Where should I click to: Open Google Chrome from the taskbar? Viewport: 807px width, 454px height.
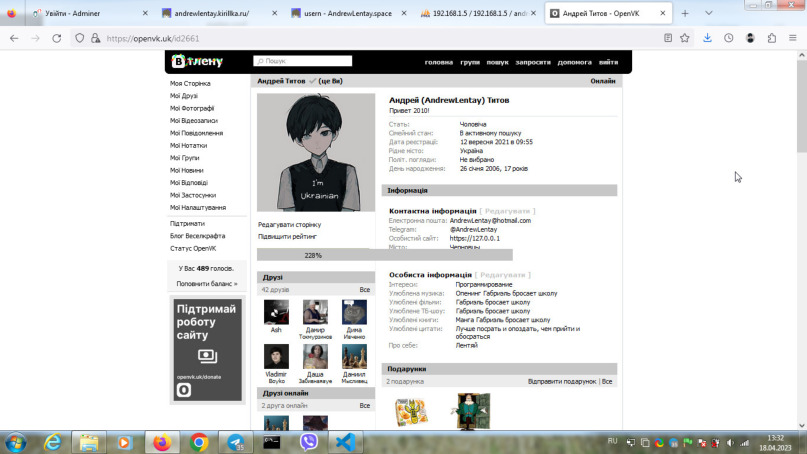point(199,443)
